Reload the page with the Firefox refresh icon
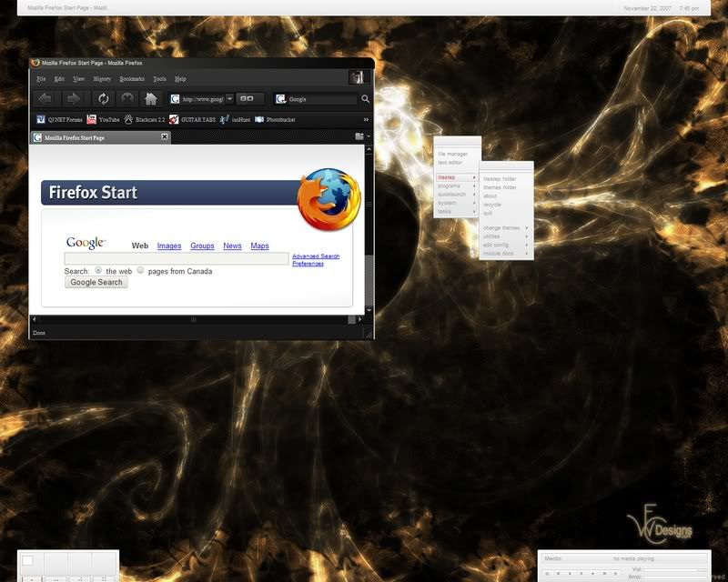This screenshot has width=728, height=582. click(x=103, y=99)
